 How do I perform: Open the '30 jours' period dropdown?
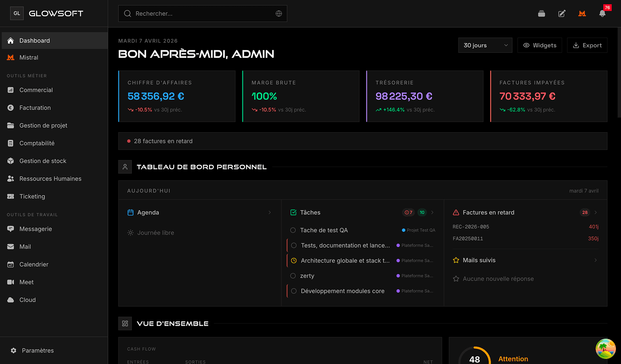tap(485, 45)
